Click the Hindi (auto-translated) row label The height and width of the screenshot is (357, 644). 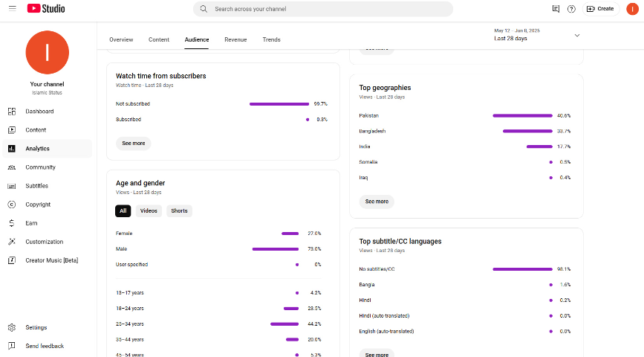384,316
